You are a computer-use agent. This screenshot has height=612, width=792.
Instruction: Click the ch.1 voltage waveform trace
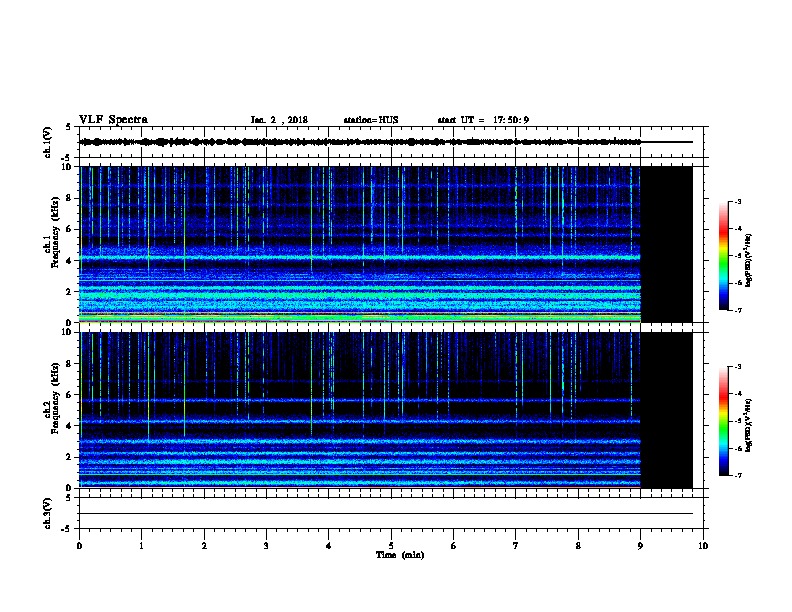tap(360, 142)
